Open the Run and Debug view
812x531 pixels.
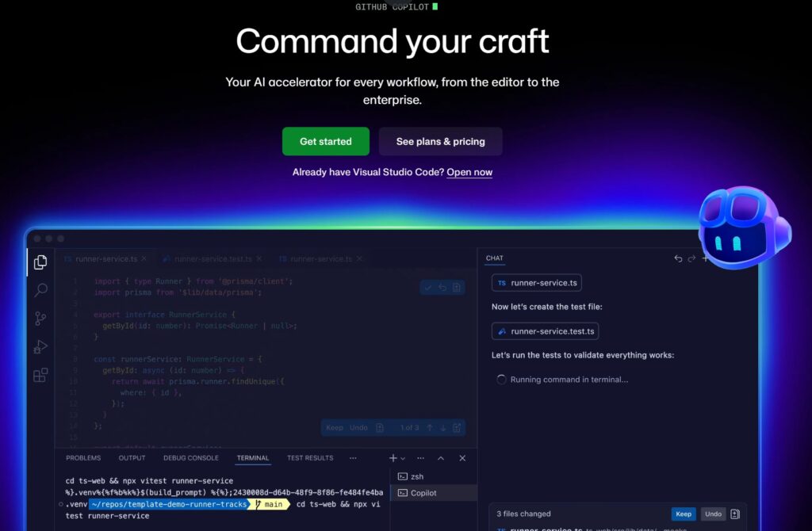point(40,346)
